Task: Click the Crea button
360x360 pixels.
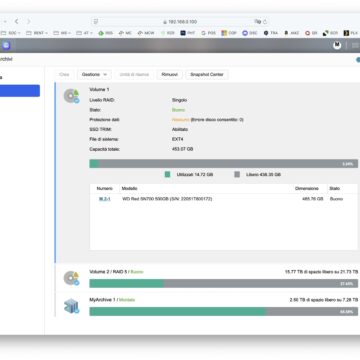Action: point(64,74)
